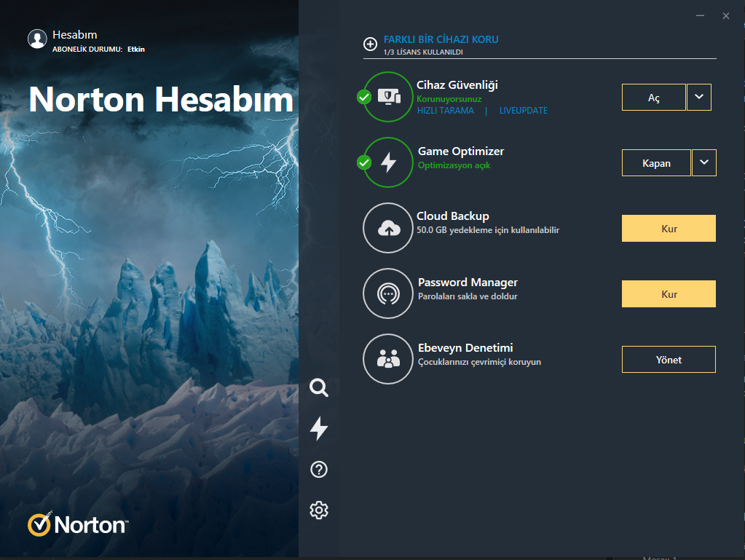
Task: Click Kur to set up Password Manager
Action: (669, 294)
